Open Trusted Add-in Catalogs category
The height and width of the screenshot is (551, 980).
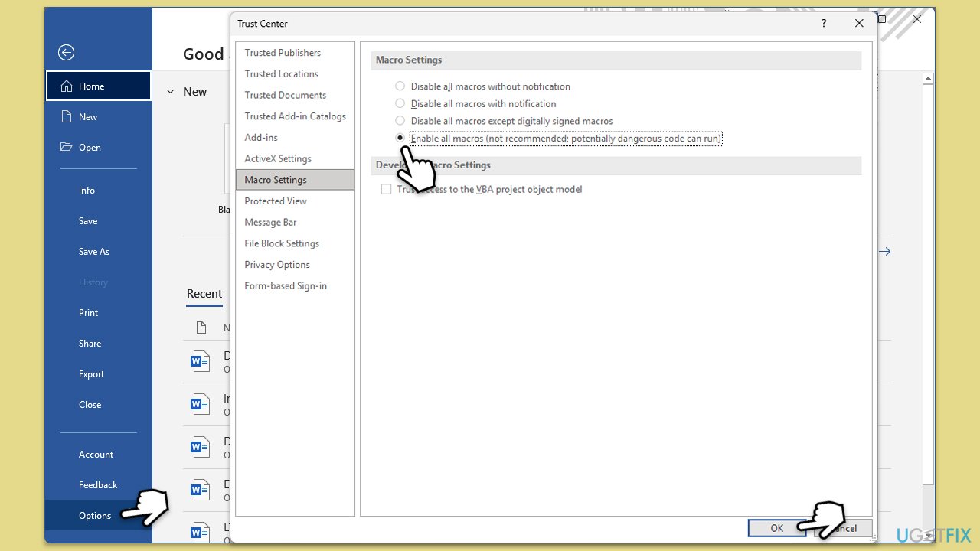[295, 116]
